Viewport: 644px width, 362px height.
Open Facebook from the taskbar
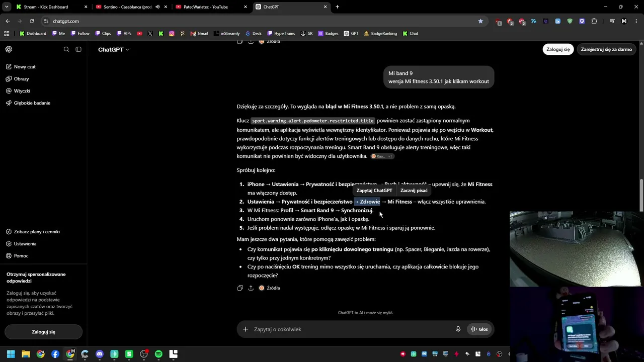pos(55,354)
